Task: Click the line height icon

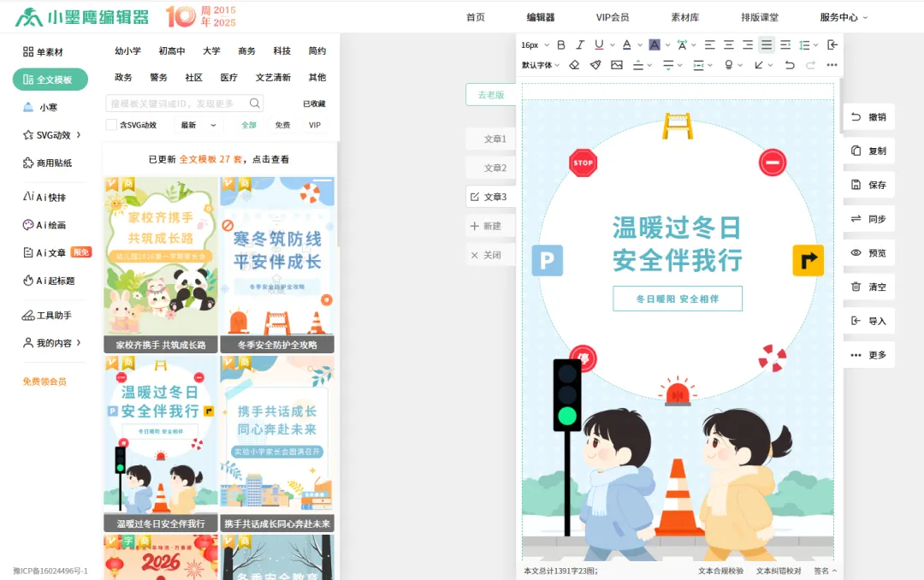Action: 804,44
